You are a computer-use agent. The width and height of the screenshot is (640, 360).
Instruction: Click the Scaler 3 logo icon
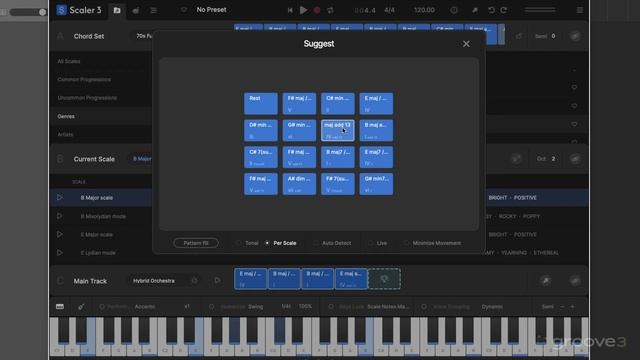(61, 10)
